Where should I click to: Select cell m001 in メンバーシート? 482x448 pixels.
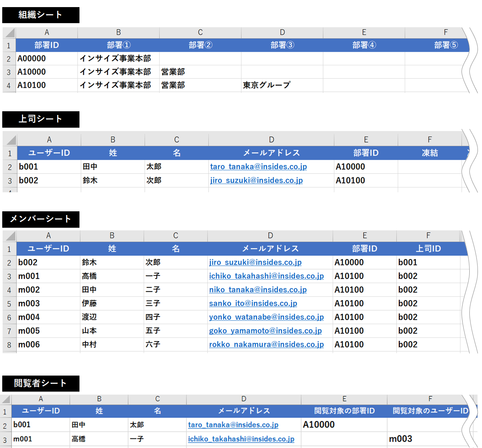click(48, 276)
